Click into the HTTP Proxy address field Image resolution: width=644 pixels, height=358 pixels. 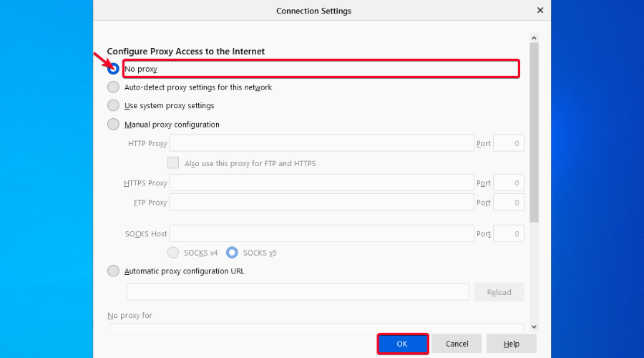321,143
